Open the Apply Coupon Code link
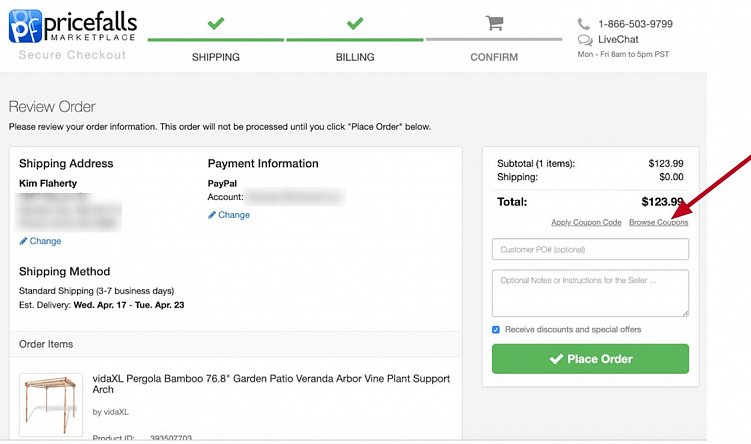751x444 pixels. click(x=586, y=222)
